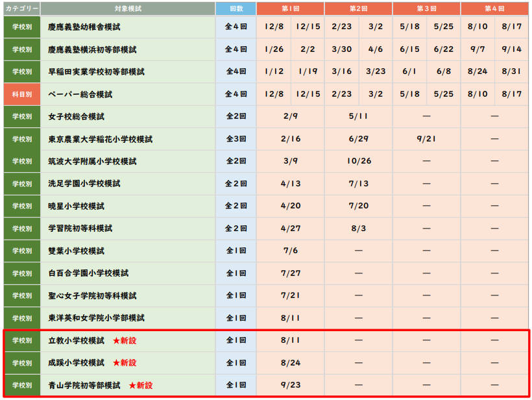This screenshot has height=400, width=532.
Task: Select the 東洋英和女学院小学部模試 row name
Action: click(97, 318)
